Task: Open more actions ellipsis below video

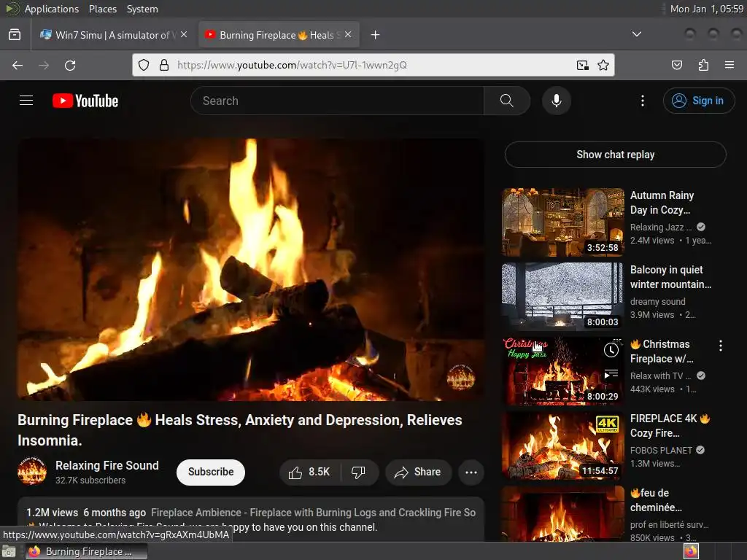Action: [471, 472]
